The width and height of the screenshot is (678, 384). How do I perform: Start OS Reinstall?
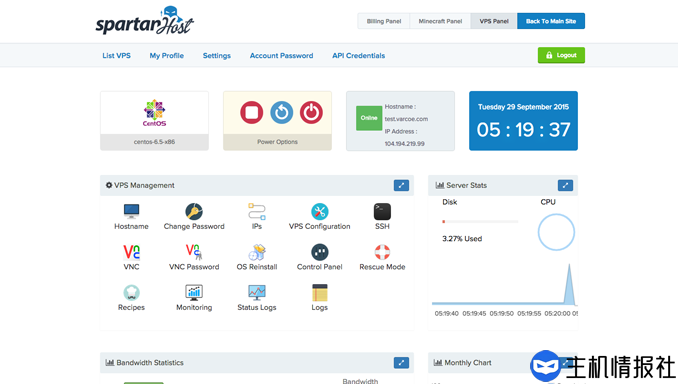click(x=257, y=252)
